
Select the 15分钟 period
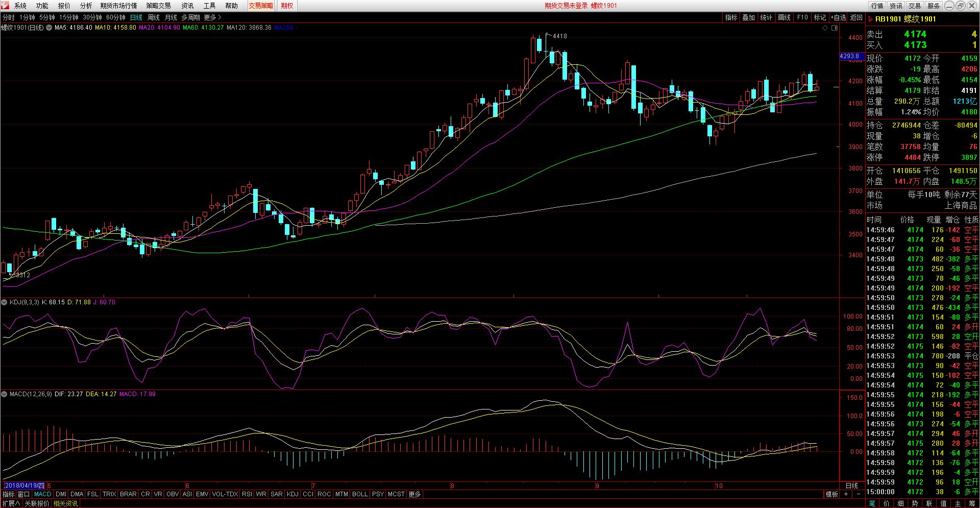pyautogui.click(x=69, y=17)
